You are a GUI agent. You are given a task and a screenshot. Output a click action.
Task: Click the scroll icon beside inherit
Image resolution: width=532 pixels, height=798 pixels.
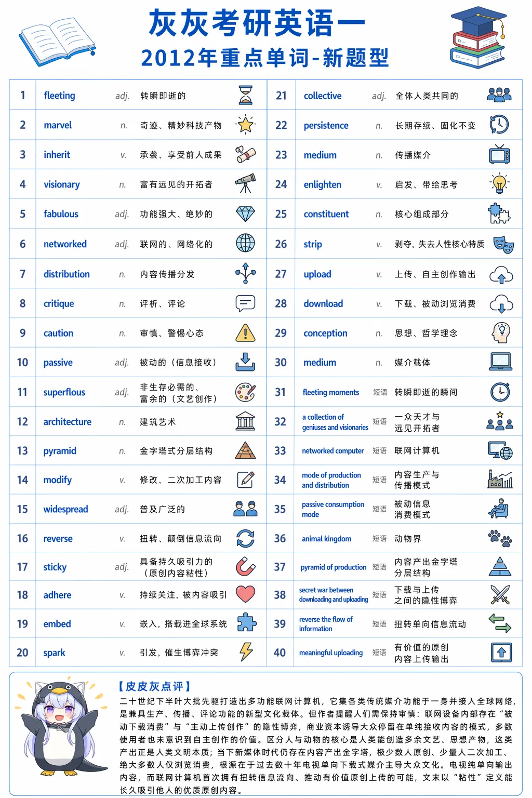click(x=245, y=154)
